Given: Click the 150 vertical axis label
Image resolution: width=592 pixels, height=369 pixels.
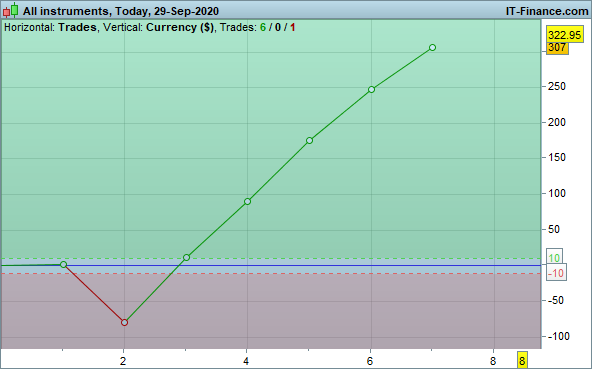Looking at the screenshot, I should [557, 157].
